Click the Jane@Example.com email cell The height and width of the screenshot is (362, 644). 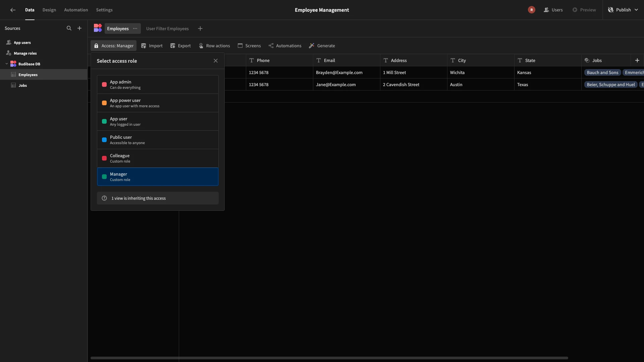pyautogui.click(x=346, y=84)
